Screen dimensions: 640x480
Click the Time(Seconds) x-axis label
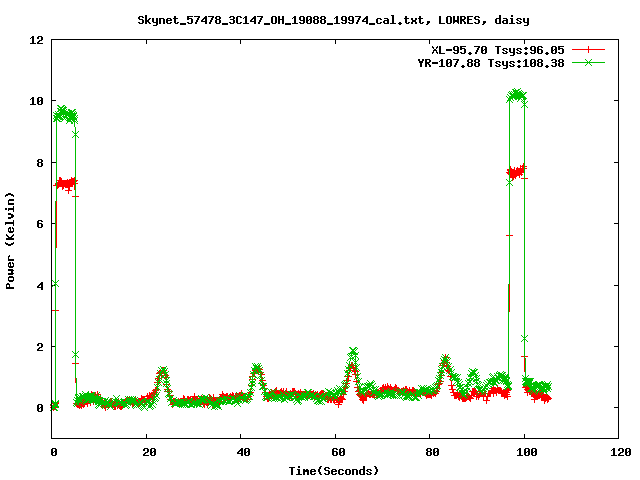[x=334, y=471]
